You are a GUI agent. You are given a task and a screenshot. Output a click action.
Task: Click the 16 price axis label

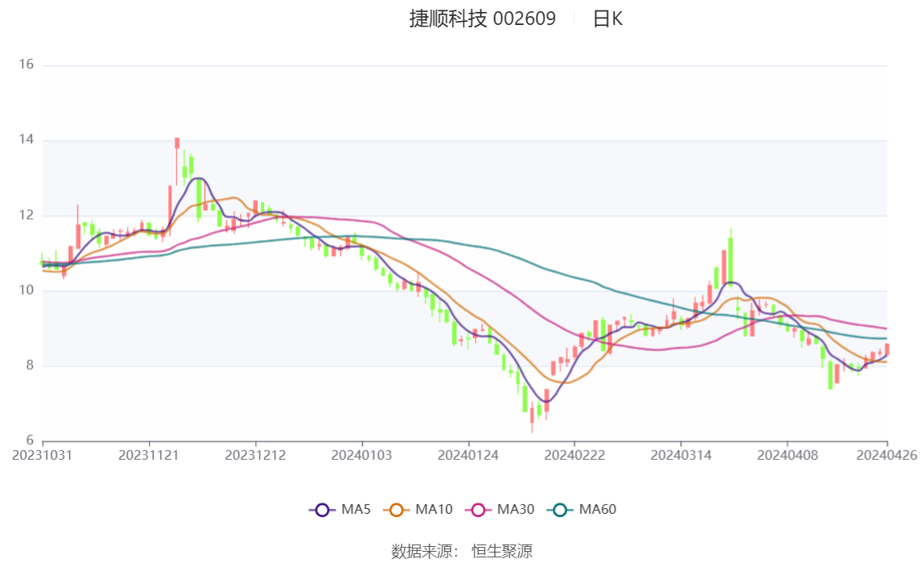pos(26,64)
